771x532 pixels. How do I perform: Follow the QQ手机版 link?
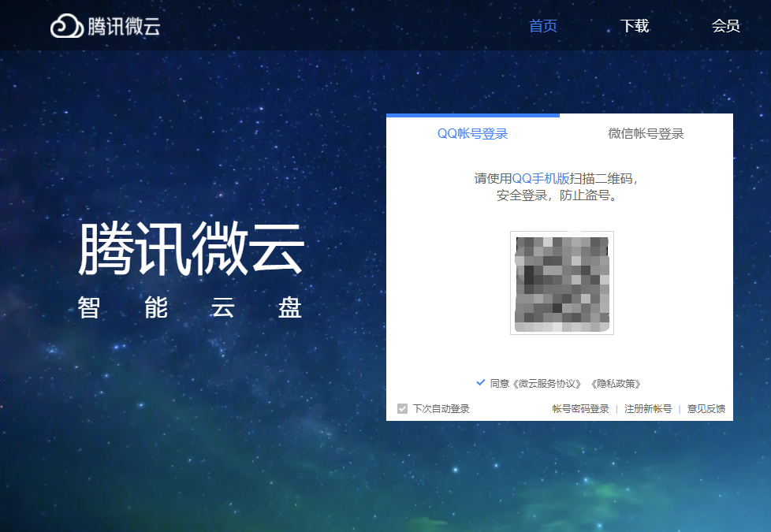click(540, 178)
